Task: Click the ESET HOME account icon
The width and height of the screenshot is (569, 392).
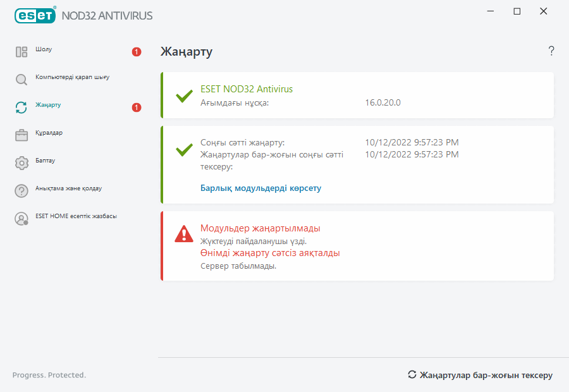Action: (x=21, y=219)
